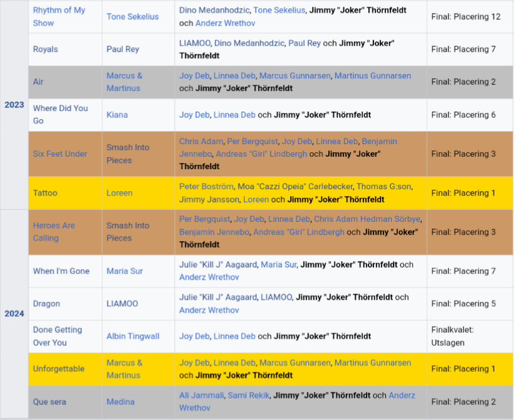Click Jimmy Jansson songwriter link
The height and width of the screenshot is (420, 515).
pos(209,199)
